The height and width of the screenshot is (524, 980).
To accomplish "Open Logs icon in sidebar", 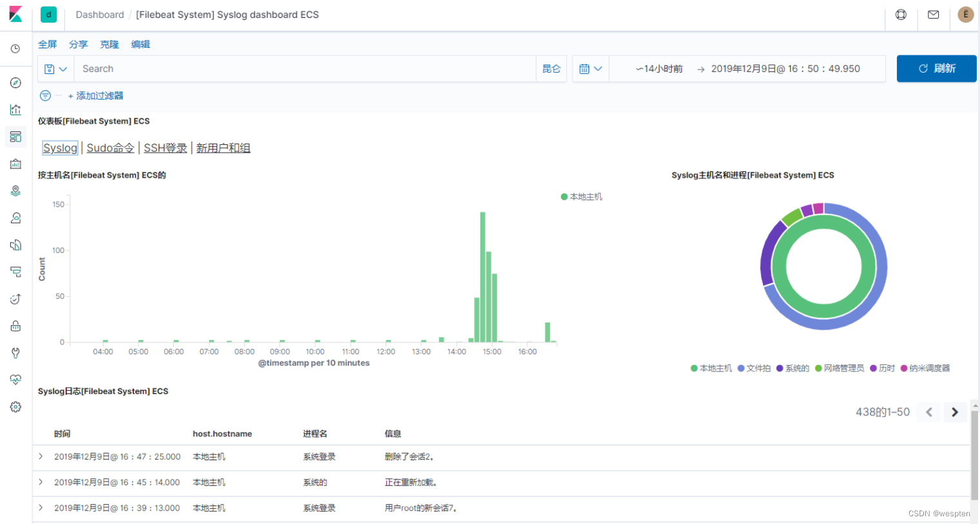I will pos(15,272).
